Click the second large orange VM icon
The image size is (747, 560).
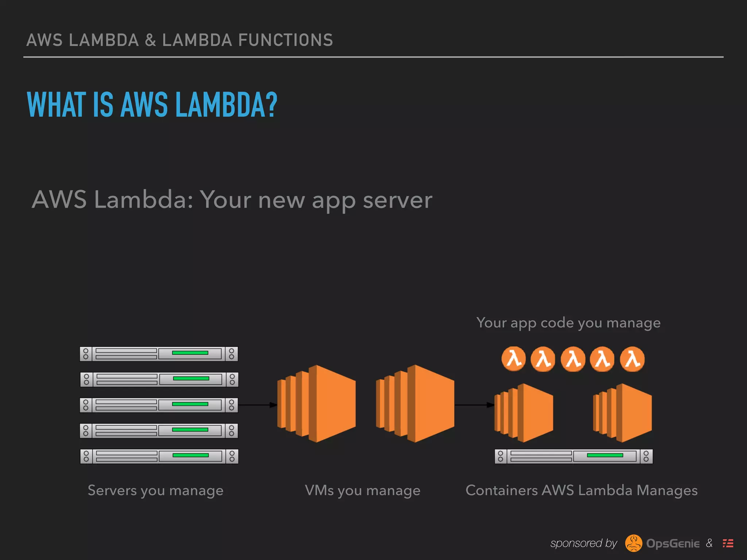coord(415,404)
